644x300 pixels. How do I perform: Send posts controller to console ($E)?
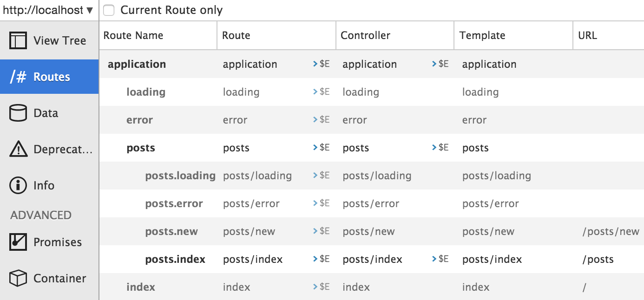[440, 148]
